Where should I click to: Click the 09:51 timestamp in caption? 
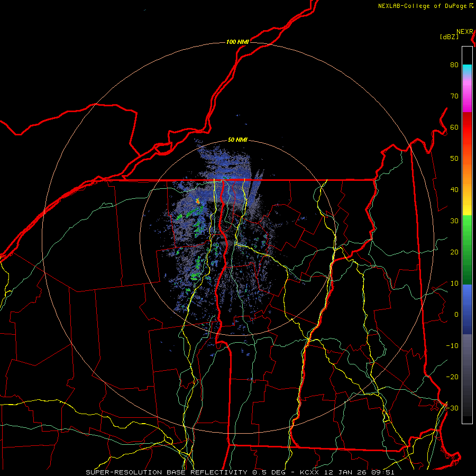pyautogui.click(x=383, y=472)
